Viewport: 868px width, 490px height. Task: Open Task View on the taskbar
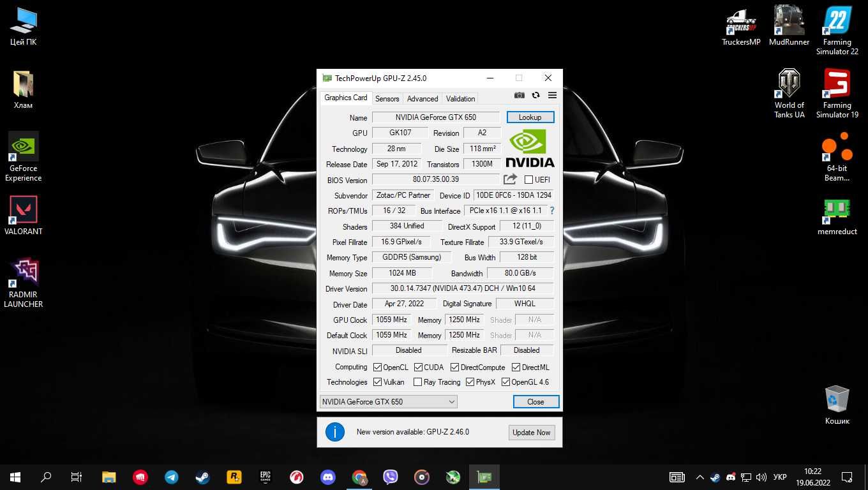coord(77,477)
